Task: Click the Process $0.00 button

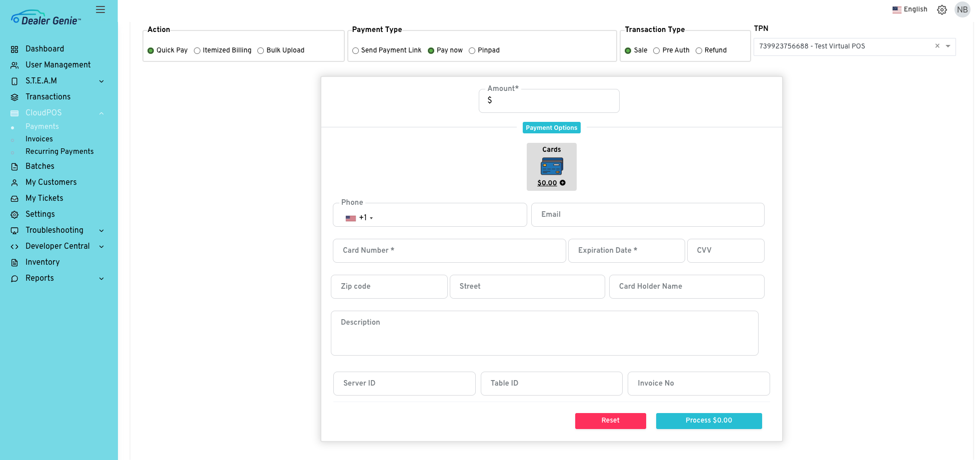Action: click(709, 421)
